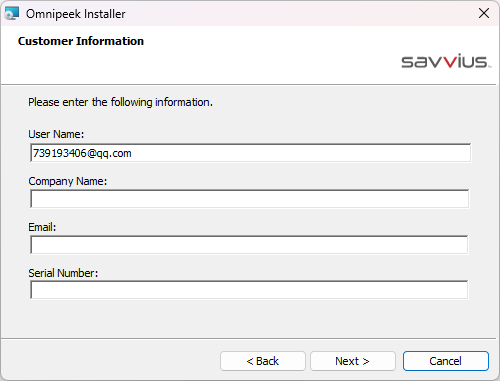This screenshot has width=500, height=381.
Task: Click the Omnipeek Installer title bar icon
Action: [12, 13]
